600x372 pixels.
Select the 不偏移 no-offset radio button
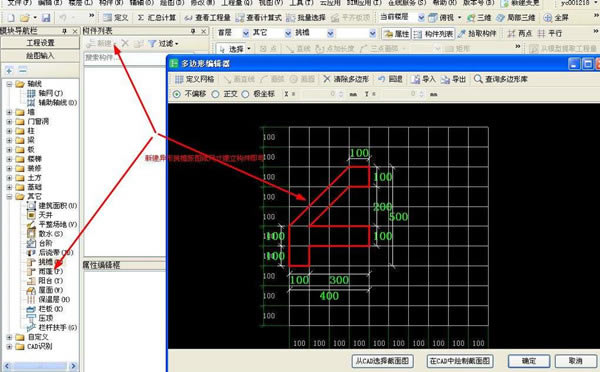176,94
